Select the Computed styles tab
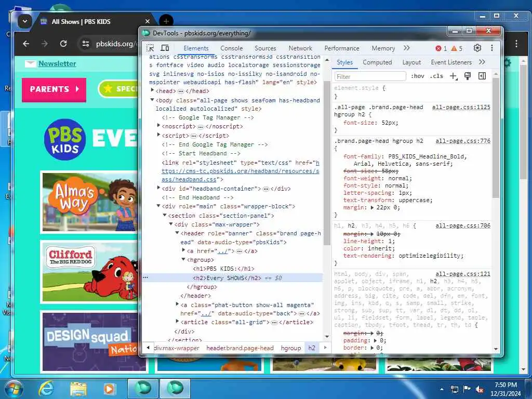This screenshot has width=532, height=399. click(377, 62)
